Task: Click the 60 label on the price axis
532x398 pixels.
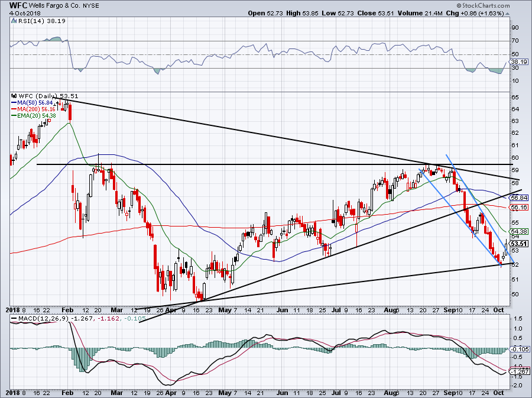Action: [x=515, y=157]
